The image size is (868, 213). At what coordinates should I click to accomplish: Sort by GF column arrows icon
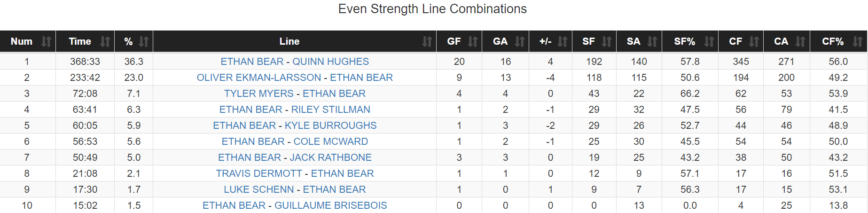473,41
